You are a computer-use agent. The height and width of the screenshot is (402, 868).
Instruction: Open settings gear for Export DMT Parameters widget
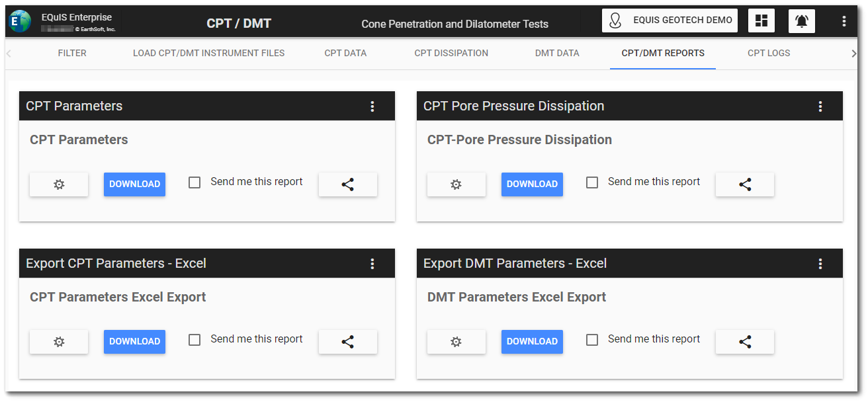click(x=456, y=342)
